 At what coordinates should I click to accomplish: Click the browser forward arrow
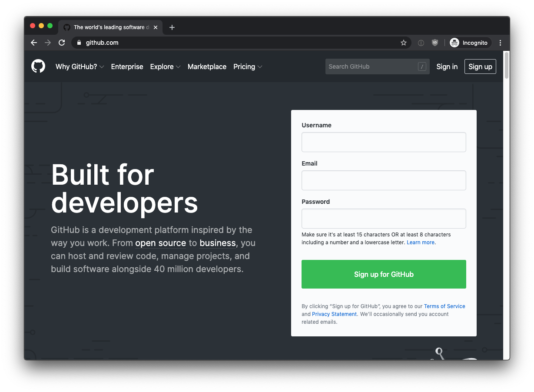(x=48, y=43)
